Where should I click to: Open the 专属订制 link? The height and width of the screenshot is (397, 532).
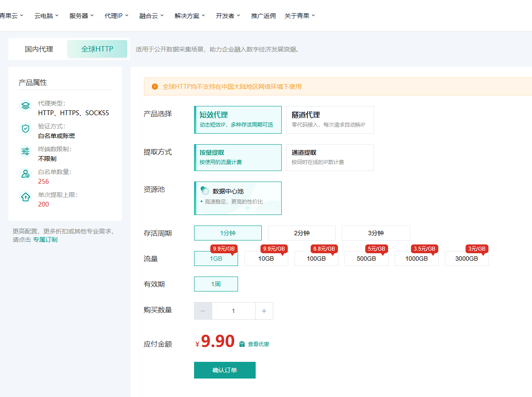45,240
